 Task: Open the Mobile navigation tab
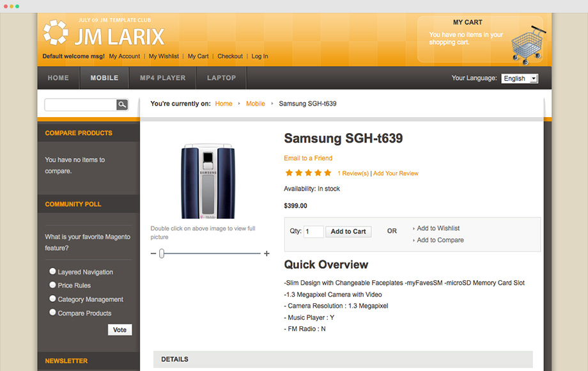click(104, 78)
